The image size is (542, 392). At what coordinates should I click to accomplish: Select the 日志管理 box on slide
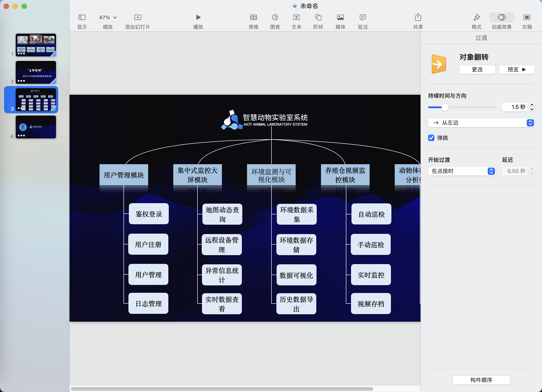point(148,303)
